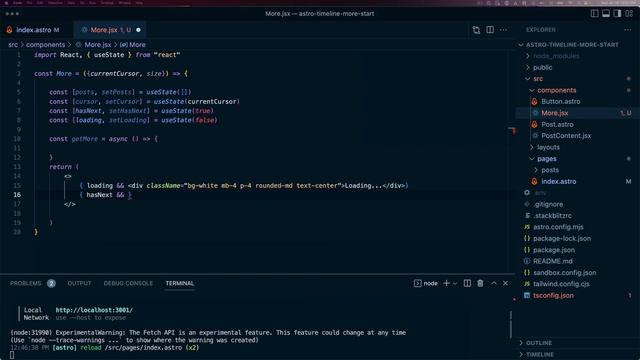Close the bottom panel
This screenshot has width=640, height=360.
point(505,283)
